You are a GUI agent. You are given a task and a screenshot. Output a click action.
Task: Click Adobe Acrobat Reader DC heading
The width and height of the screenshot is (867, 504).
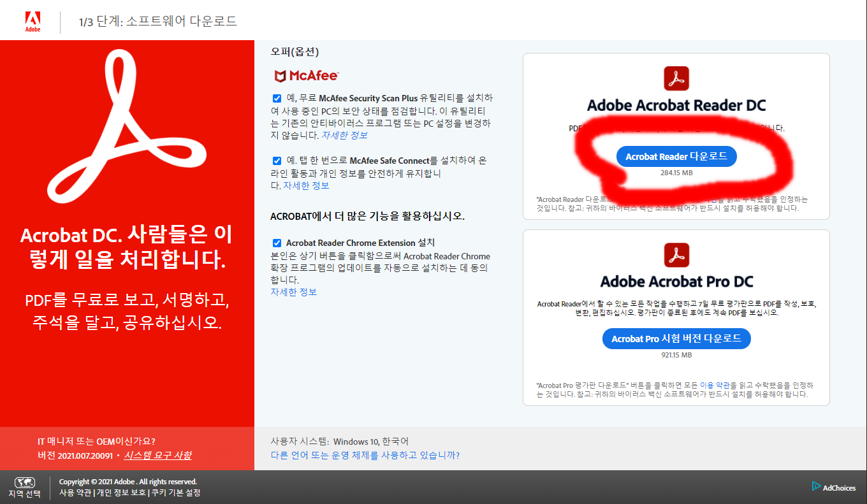[x=676, y=105]
